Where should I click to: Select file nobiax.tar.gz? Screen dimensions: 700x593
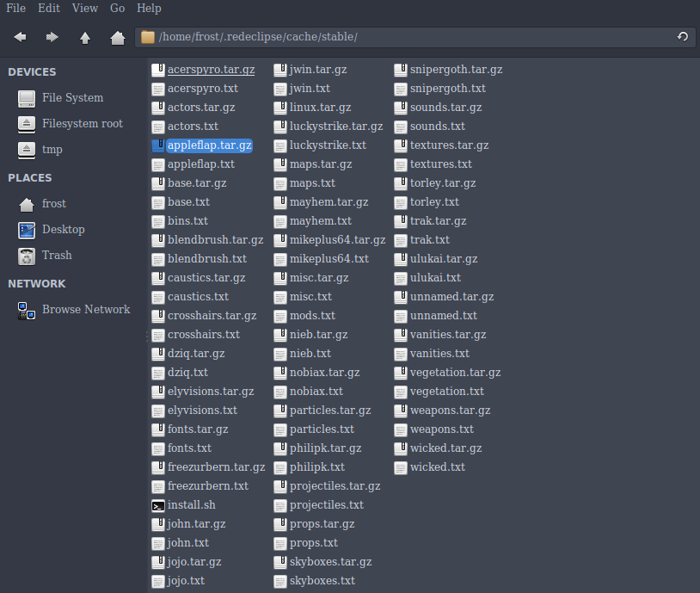pyautogui.click(x=324, y=373)
